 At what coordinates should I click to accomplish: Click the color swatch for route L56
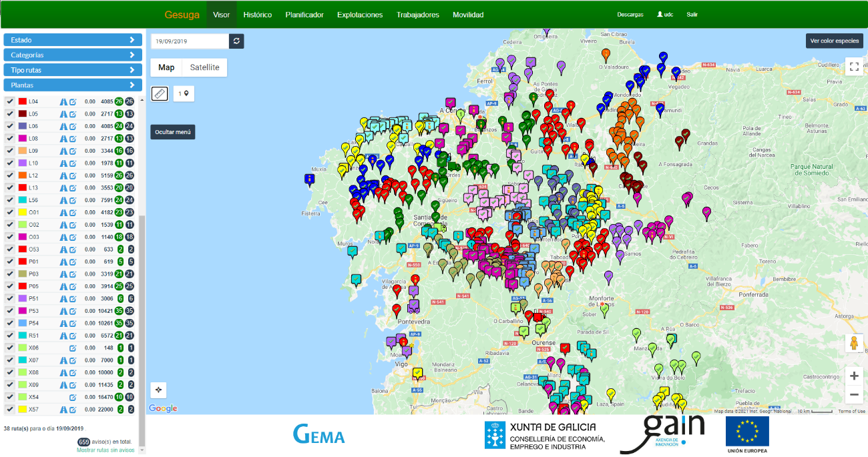click(22, 200)
